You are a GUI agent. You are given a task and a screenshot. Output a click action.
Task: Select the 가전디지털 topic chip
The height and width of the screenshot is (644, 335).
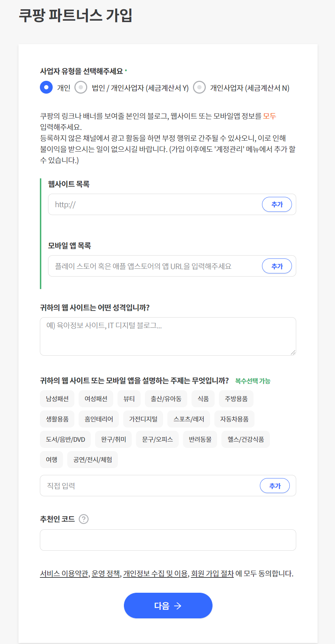click(143, 419)
